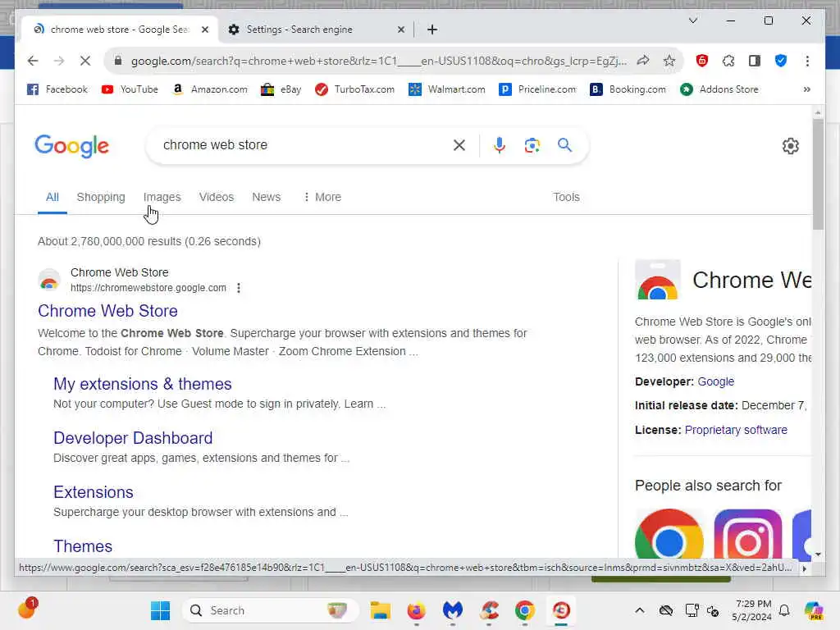Viewport: 840px width, 630px height.
Task: Show hidden system tray icons
Action: click(x=640, y=610)
